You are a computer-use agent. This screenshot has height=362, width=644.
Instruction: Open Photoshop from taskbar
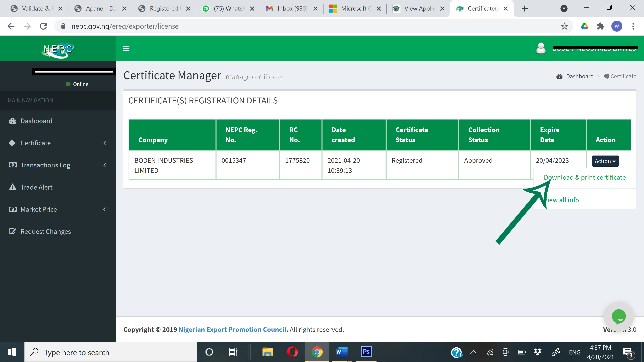[366, 352]
